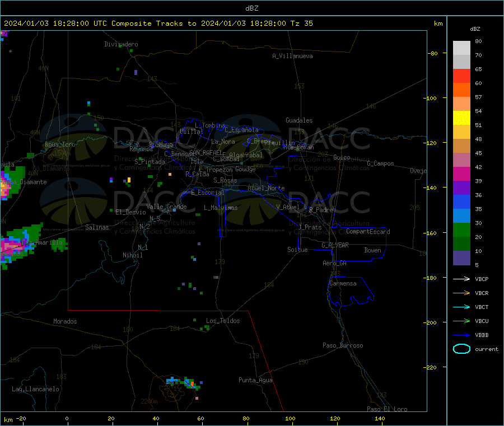Viewport: 504px width, 426px height.
Task: Click the Lag.Llancanelo label
Action: [35, 389]
